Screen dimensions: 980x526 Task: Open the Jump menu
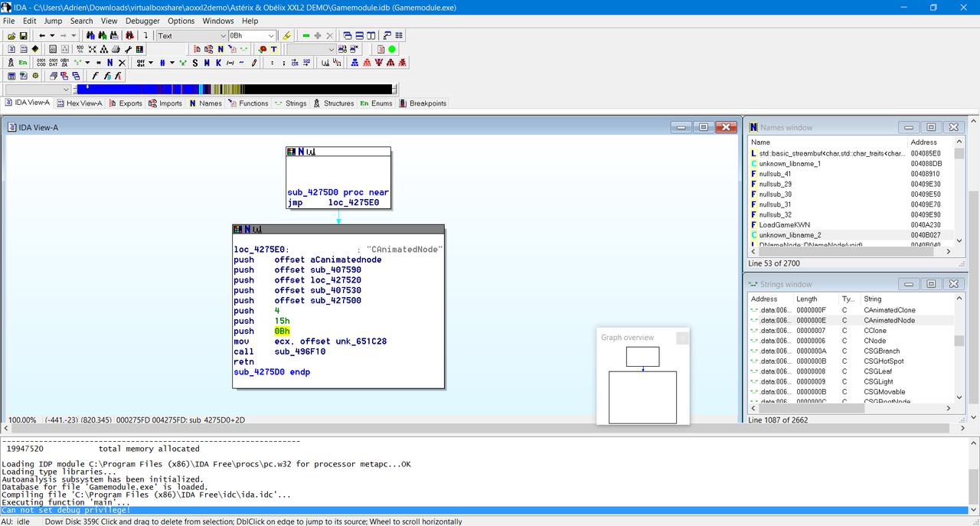pos(54,21)
